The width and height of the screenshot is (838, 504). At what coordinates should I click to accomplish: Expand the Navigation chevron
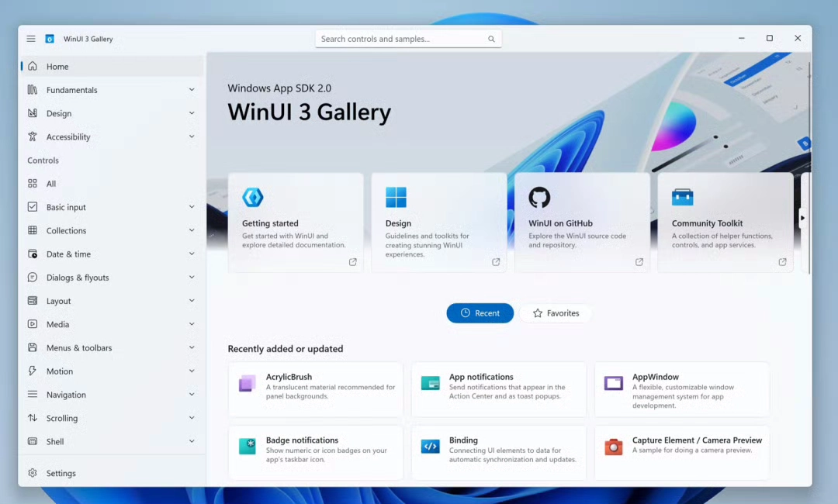(x=192, y=395)
